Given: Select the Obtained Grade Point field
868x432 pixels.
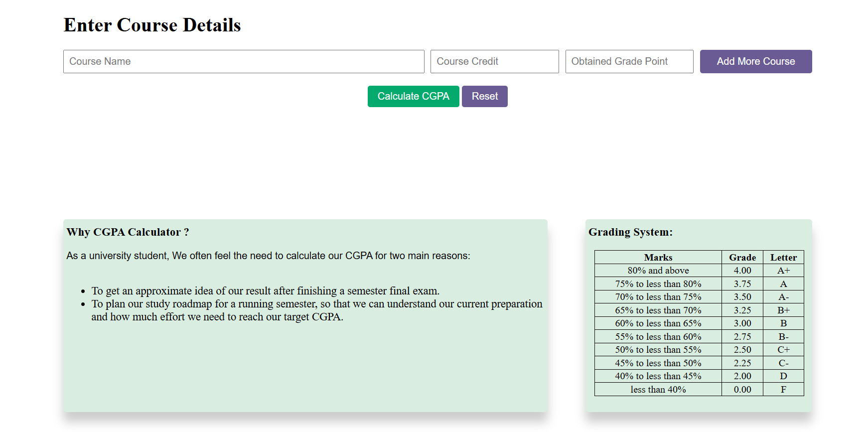Looking at the screenshot, I should click(629, 61).
